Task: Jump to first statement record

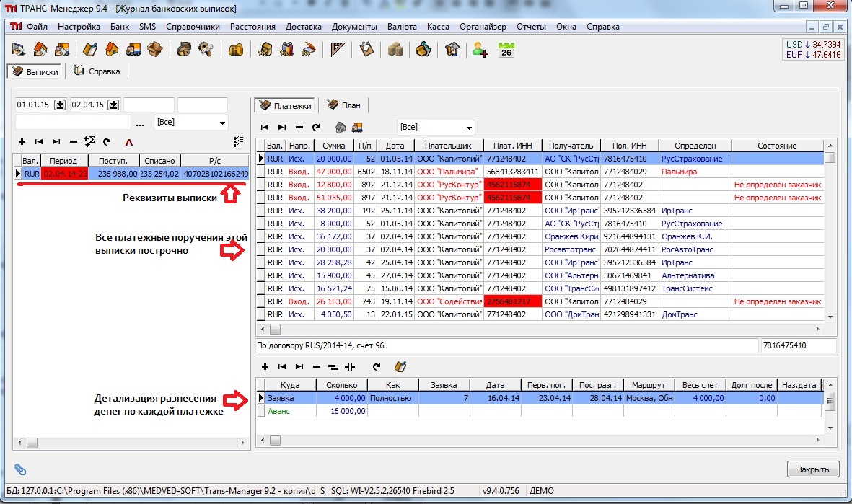Action: click(x=38, y=142)
